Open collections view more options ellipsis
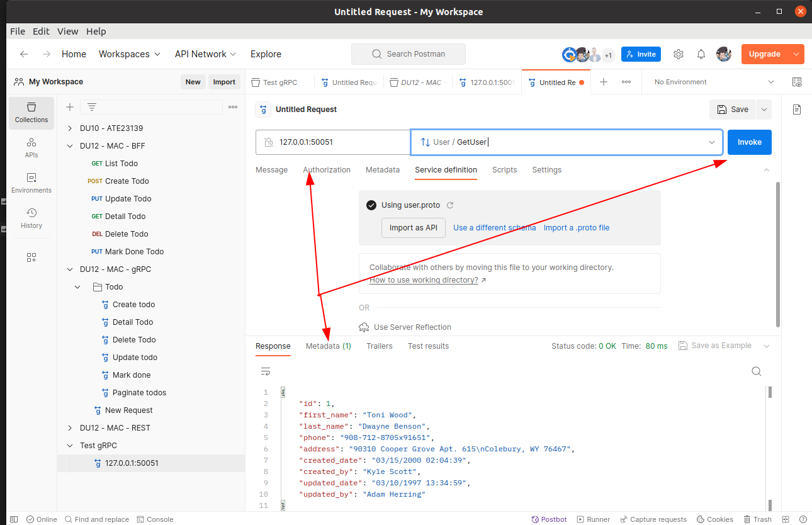The image size is (812, 525). click(x=233, y=107)
